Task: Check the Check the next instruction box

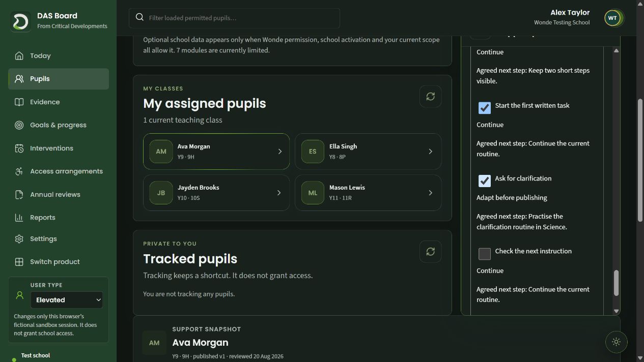Action: [485, 253]
